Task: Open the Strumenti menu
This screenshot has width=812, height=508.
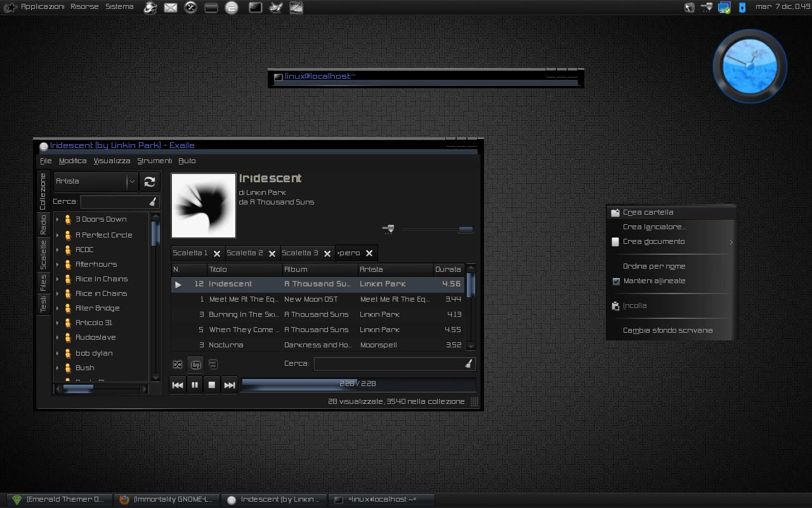Action: [155, 161]
